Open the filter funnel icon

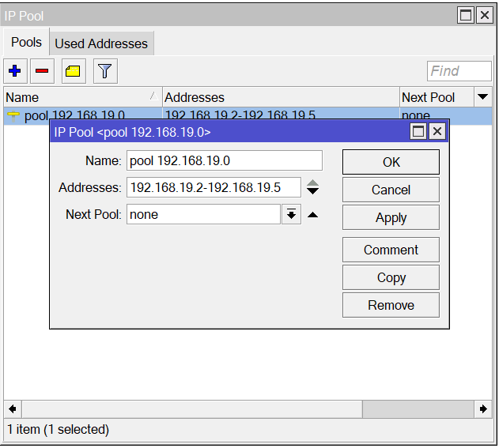pos(105,71)
